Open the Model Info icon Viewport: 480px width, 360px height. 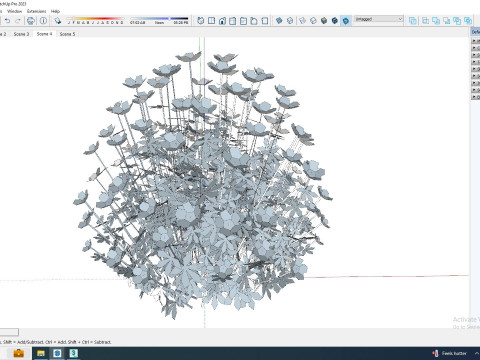[43, 21]
